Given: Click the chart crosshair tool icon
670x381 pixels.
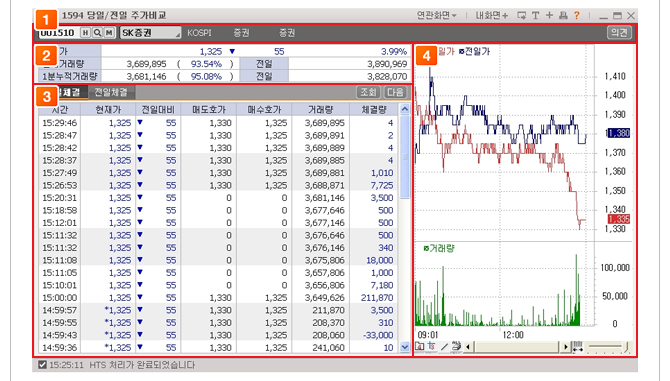Looking at the screenshot, I should (432, 346).
